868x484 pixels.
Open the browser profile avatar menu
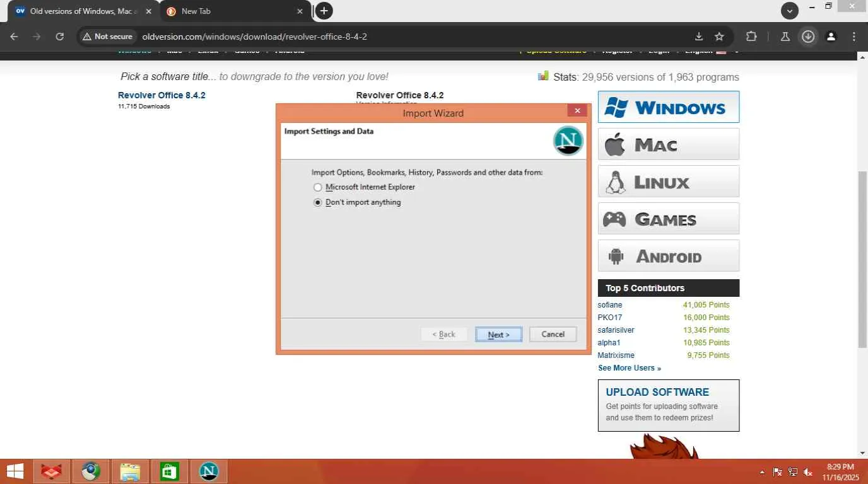pyautogui.click(x=831, y=37)
